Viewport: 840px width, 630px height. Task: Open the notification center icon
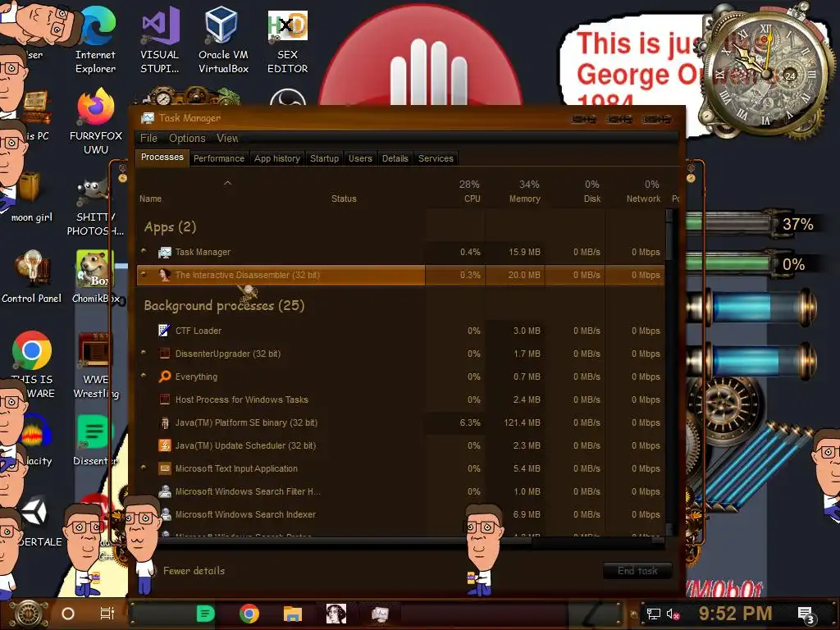[x=807, y=615]
